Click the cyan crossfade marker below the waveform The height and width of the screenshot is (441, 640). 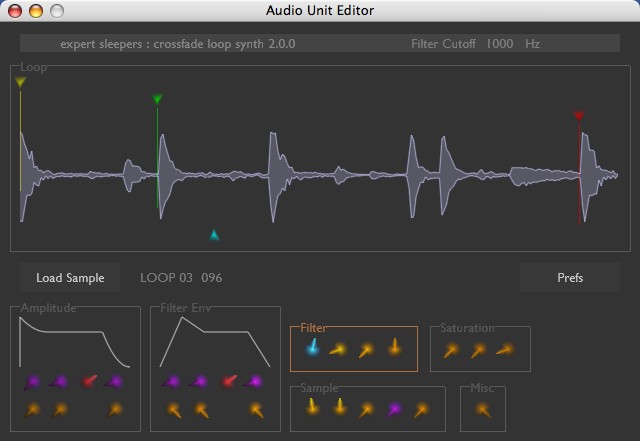pyautogui.click(x=214, y=235)
